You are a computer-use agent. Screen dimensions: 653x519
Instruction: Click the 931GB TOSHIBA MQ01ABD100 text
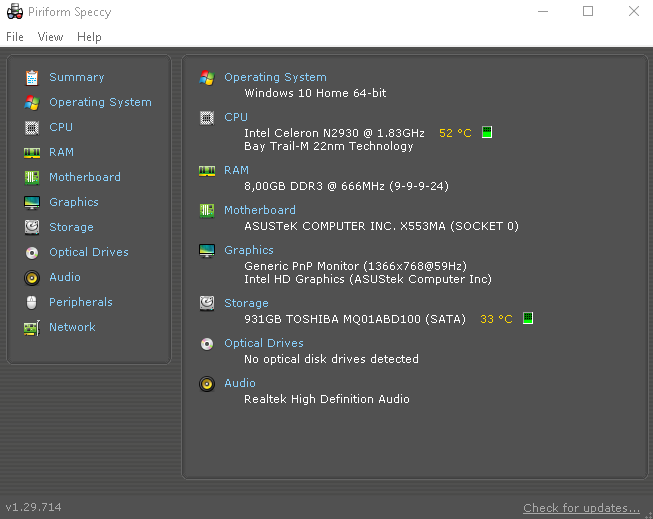coord(332,319)
